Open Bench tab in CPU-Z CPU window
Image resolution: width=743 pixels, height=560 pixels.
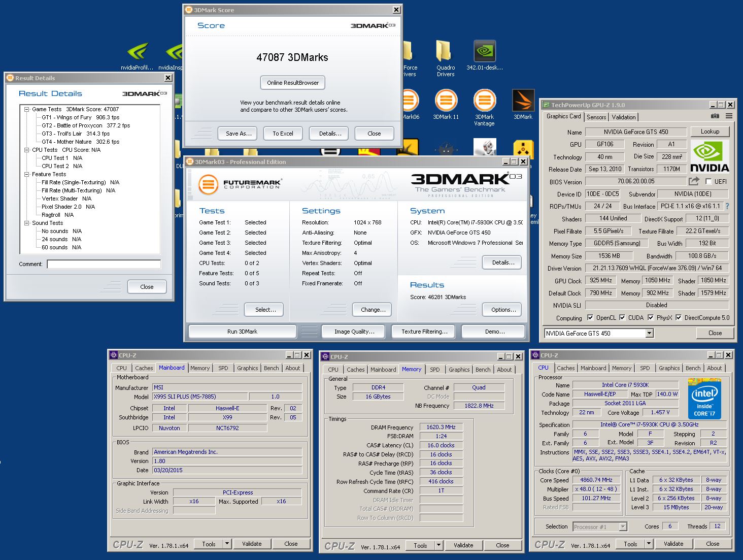point(693,368)
